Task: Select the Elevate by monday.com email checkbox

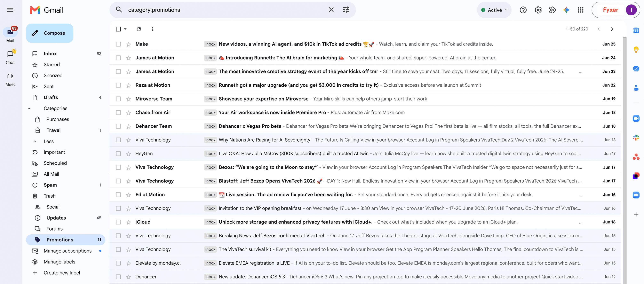Action: point(118,263)
